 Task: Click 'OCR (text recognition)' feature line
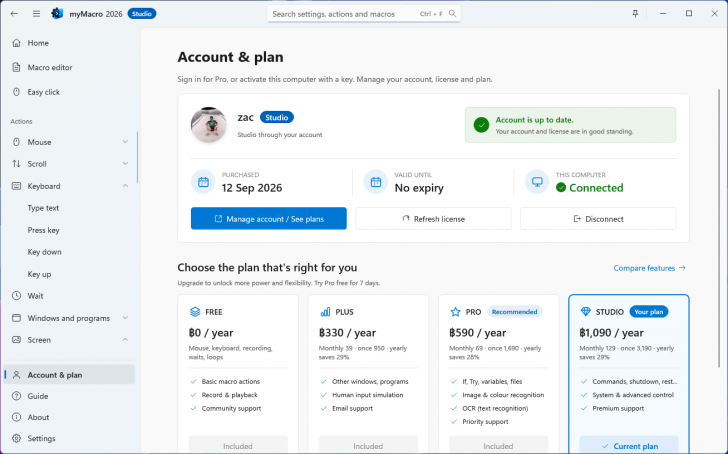(495, 408)
